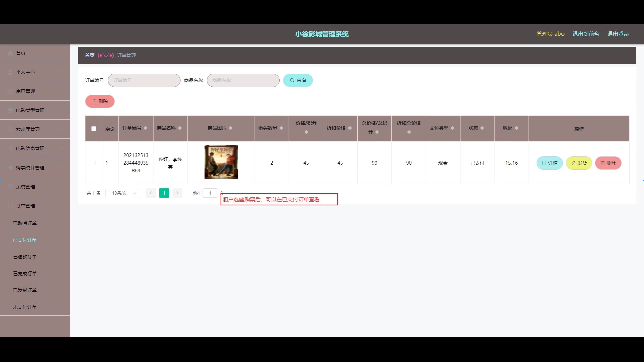
Task: Click the paper-plane icon beside 购票统计管理
Action: pos(10,168)
